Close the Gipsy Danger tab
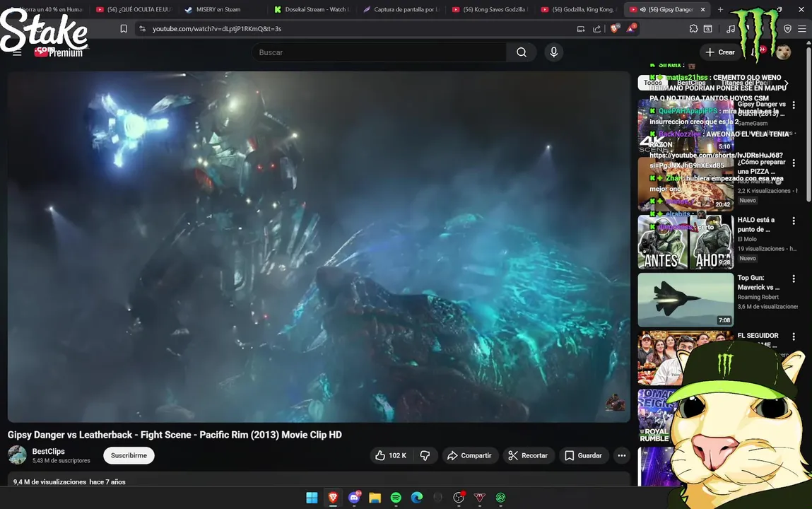The height and width of the screenshot is (509, 812). (702, 9)
